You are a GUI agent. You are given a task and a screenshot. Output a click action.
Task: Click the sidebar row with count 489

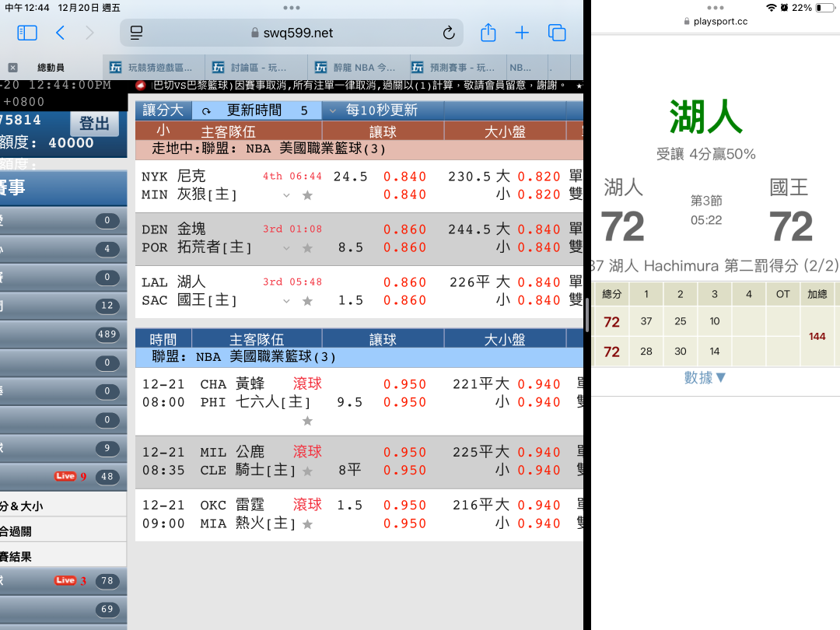(x=63, y=334)
